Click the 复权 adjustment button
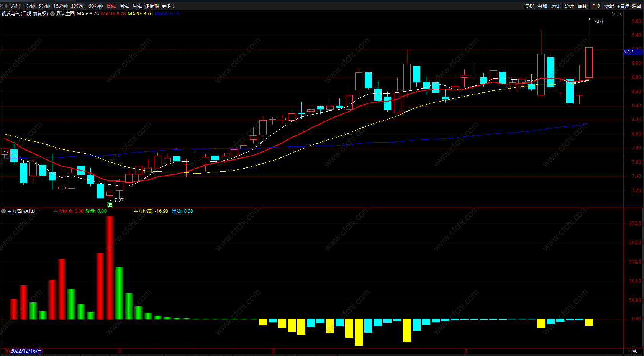 point(529,6)
